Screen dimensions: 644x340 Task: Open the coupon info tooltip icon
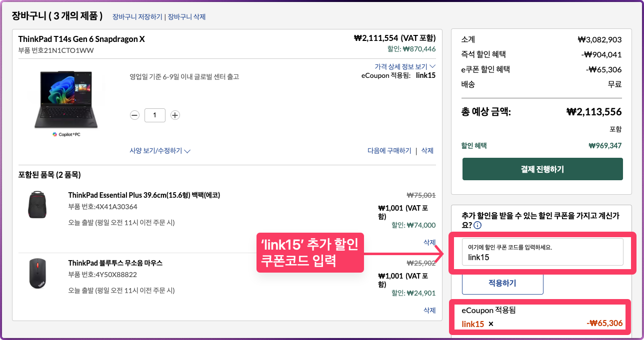(477, 225)
